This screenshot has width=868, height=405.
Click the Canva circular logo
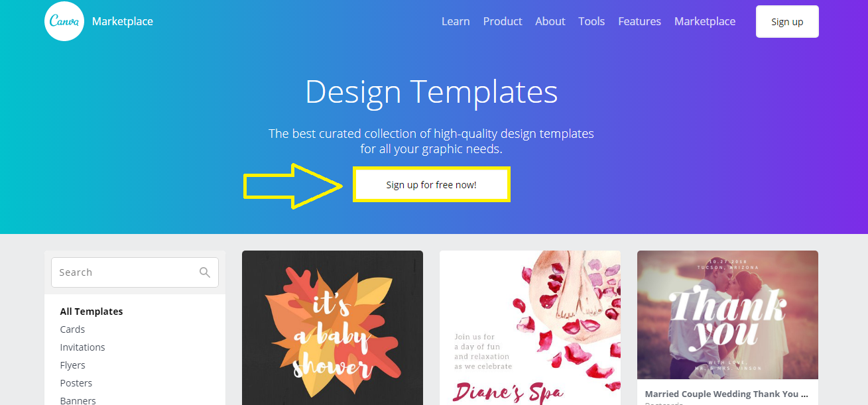tap(64, 21)
